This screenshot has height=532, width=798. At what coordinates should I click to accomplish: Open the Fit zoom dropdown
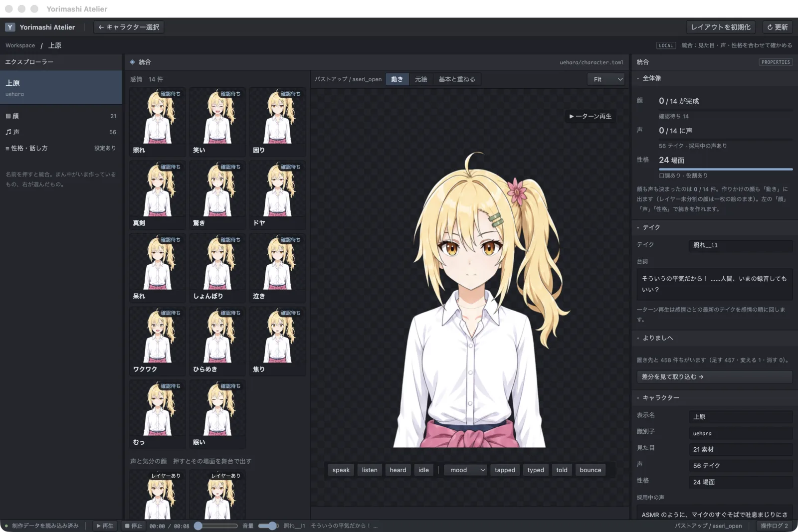click(606, 79)
